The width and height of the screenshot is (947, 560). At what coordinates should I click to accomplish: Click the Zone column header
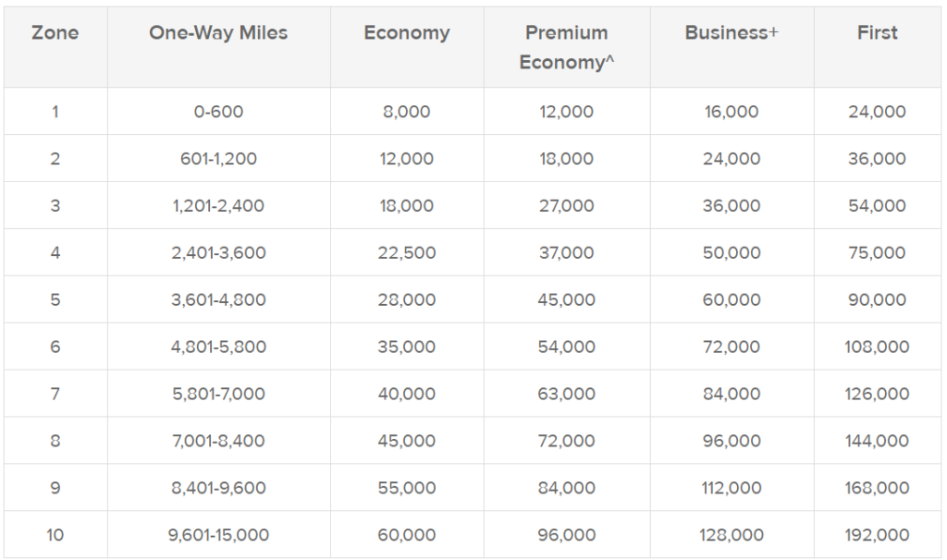tap(55, 32)
